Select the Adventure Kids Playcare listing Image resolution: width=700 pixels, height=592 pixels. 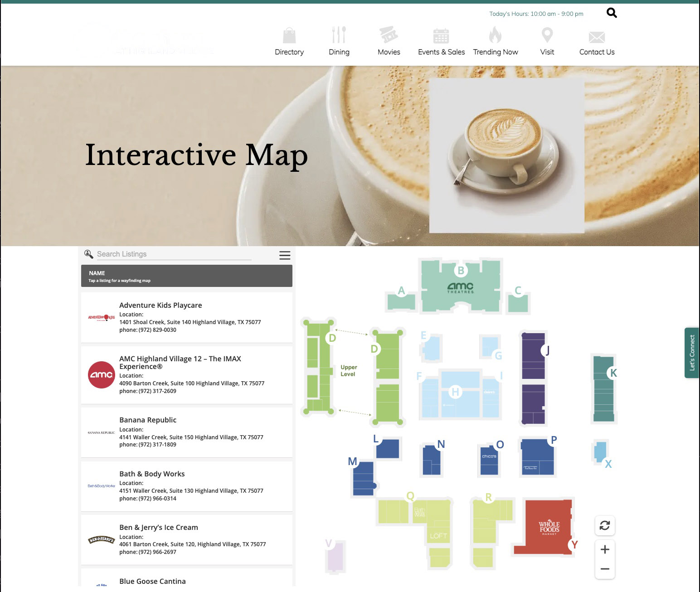click(187, 317)
